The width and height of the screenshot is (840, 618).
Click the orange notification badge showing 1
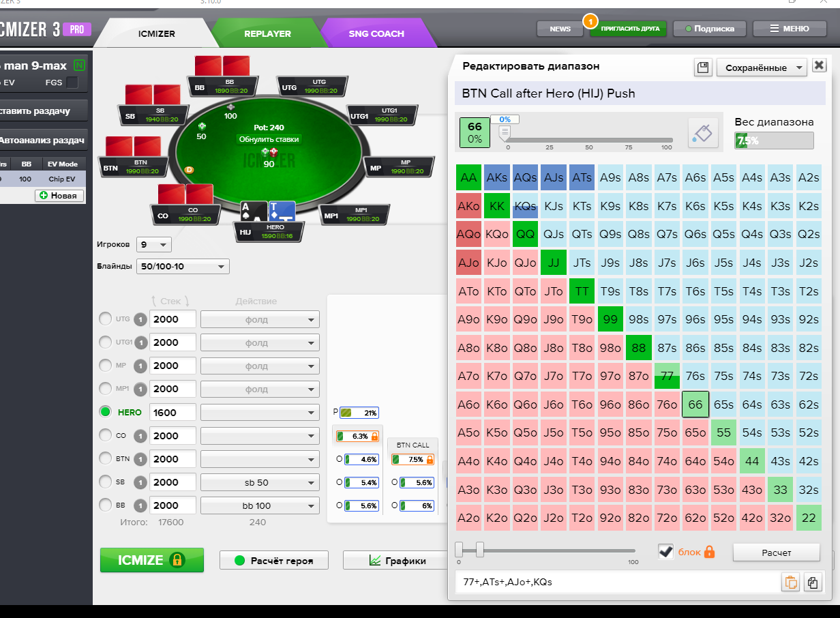tap(589, 22)
